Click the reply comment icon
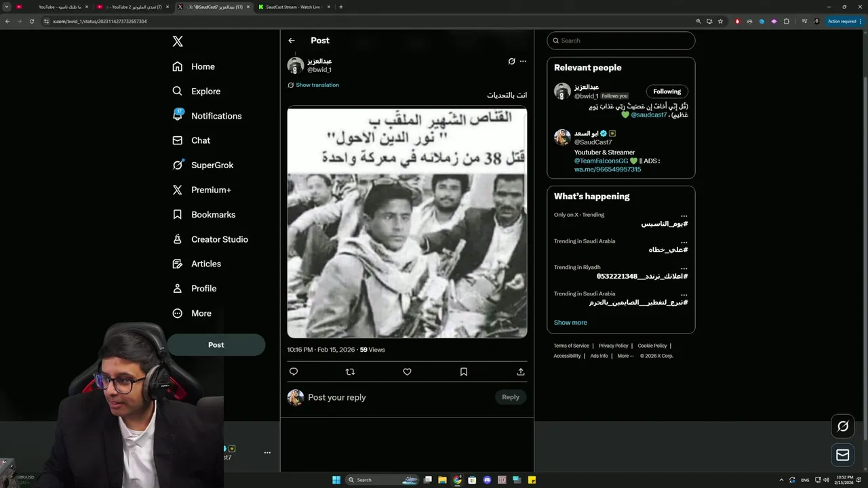The width and height of the screenshot is (868, 488). coord(294,371)
